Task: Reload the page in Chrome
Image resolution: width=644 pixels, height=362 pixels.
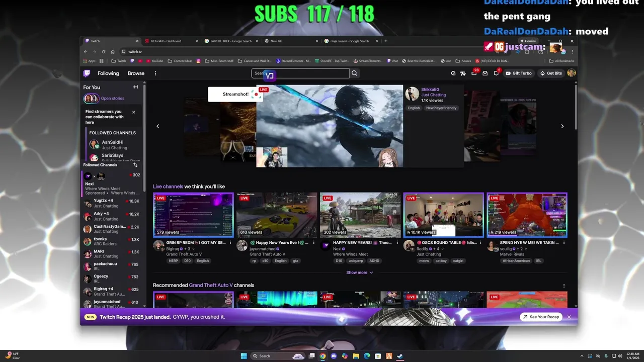Action: (x=104, y=52)
